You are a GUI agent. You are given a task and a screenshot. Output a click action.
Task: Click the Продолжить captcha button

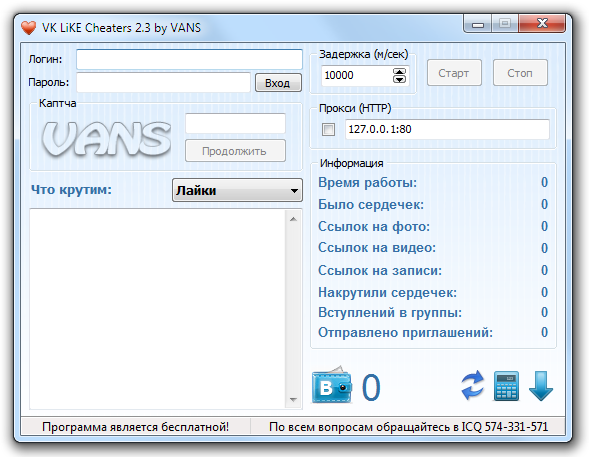tap(235, 151)
